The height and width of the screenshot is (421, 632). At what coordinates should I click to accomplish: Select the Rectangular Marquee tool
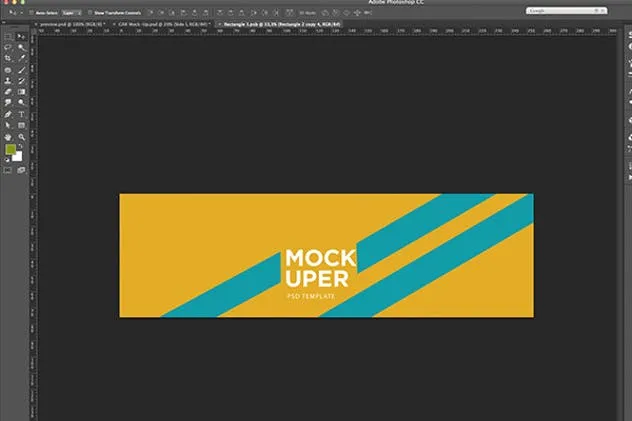[x=8, y=36]
